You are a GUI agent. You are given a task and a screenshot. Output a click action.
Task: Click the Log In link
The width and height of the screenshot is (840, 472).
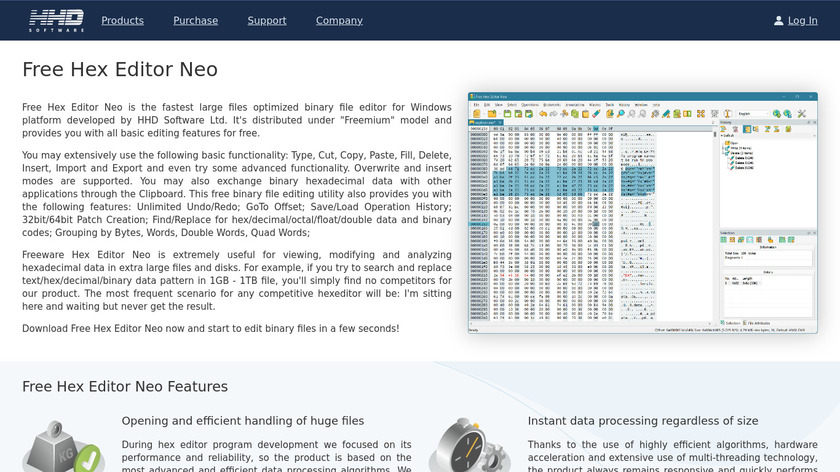tap(802, 20)
